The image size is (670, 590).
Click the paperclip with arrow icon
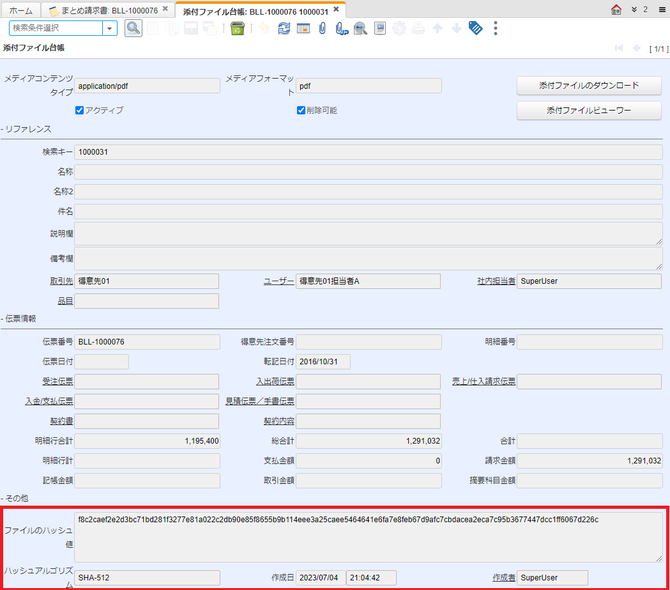click(x=341, y=28)
